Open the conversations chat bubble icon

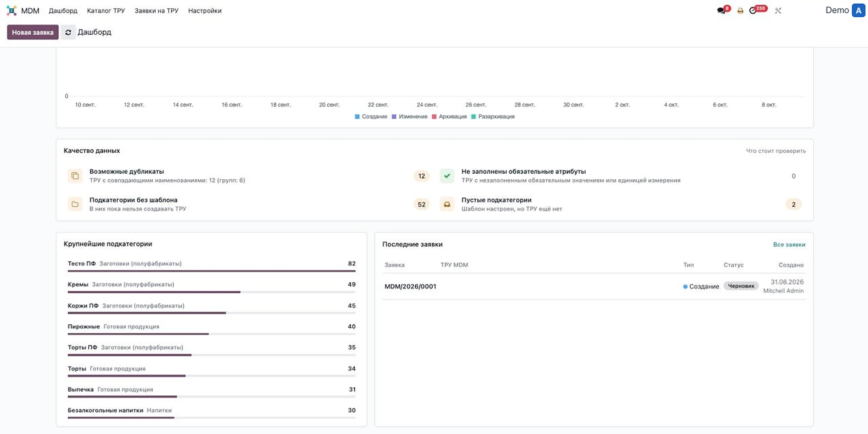click(x=721, y=11)
